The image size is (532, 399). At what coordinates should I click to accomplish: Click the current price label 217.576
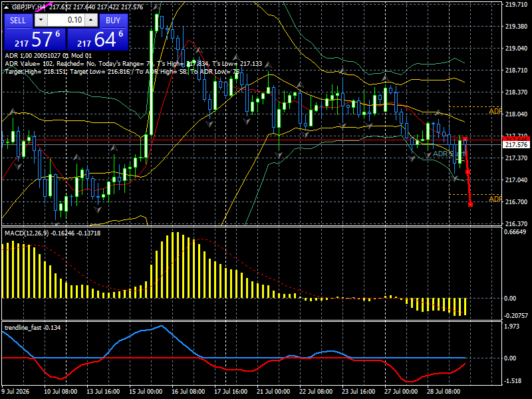pos(517,145)
